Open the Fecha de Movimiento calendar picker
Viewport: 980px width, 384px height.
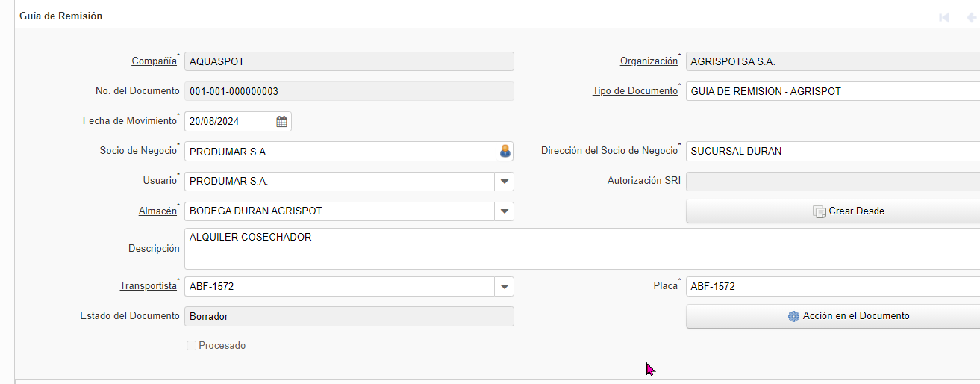point(281,121)
